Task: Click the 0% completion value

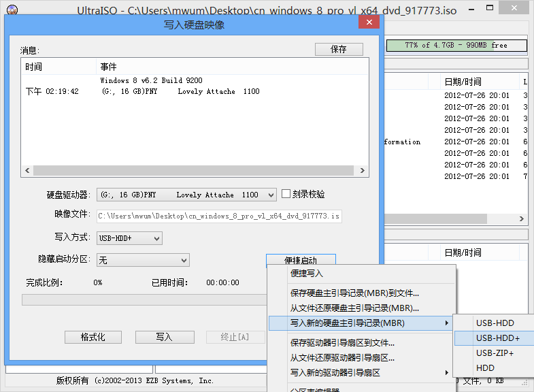Action: (98, 282)
